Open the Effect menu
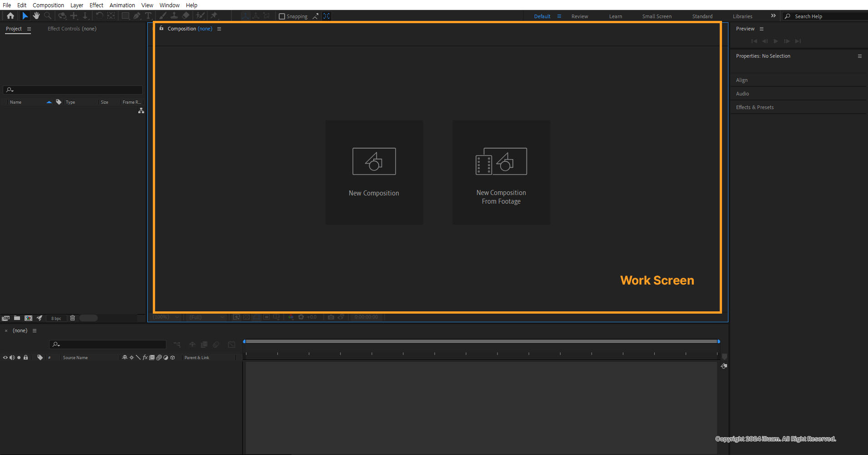Screen dimensions: 868x455 coord(96,5)
